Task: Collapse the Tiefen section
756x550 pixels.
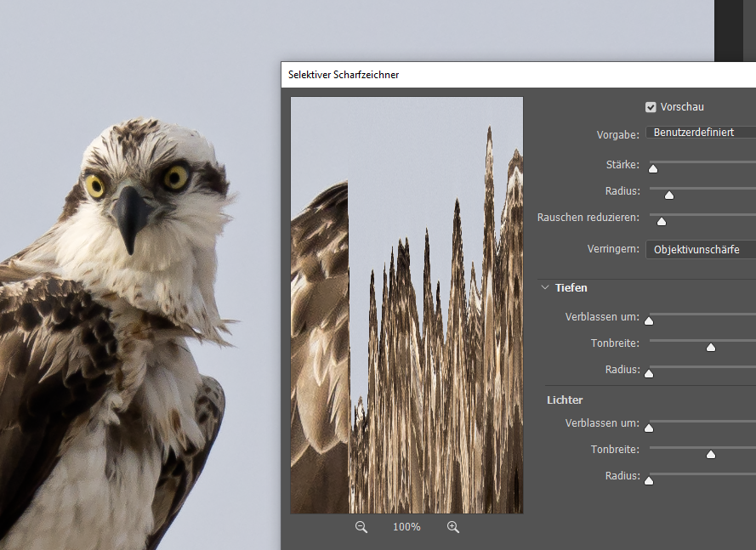Action: coord(545,288)
